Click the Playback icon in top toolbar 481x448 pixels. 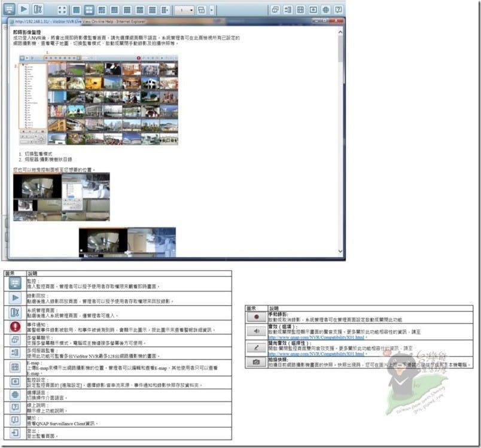23,10
